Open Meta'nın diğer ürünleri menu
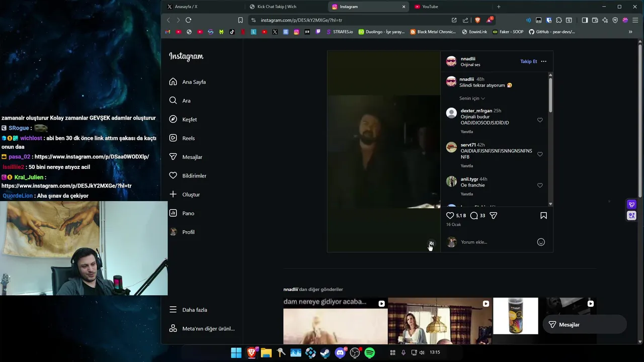The image size is (644, 362). [202, 329]
